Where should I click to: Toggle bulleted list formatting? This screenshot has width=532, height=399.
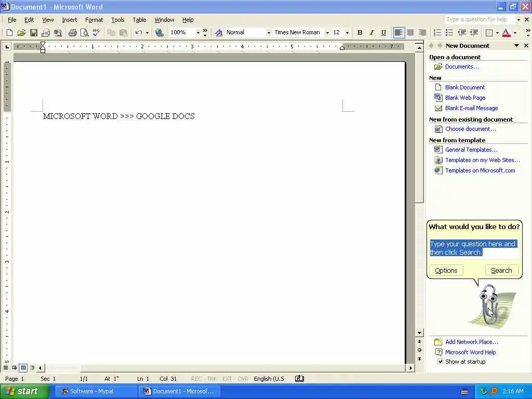tap(449, 33)
